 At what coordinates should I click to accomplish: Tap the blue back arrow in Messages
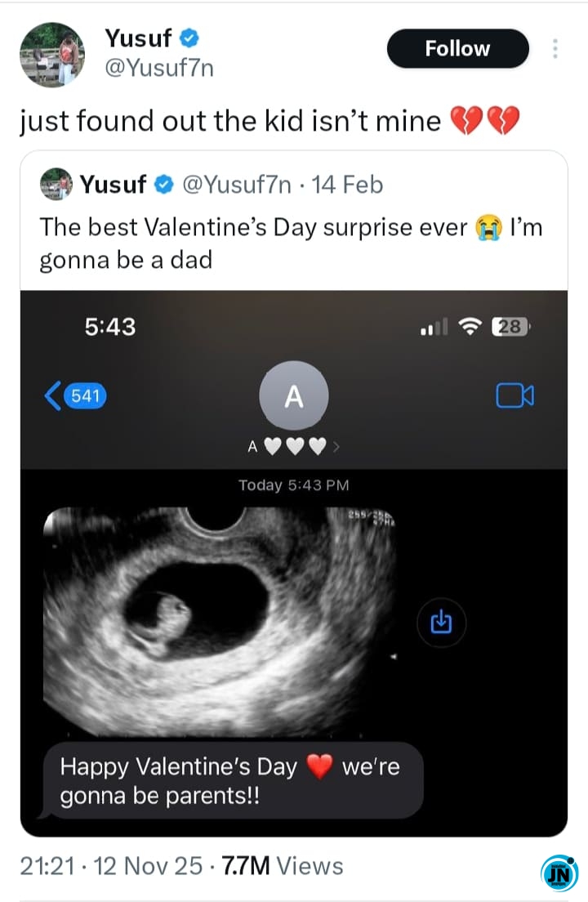click(53, 397)
